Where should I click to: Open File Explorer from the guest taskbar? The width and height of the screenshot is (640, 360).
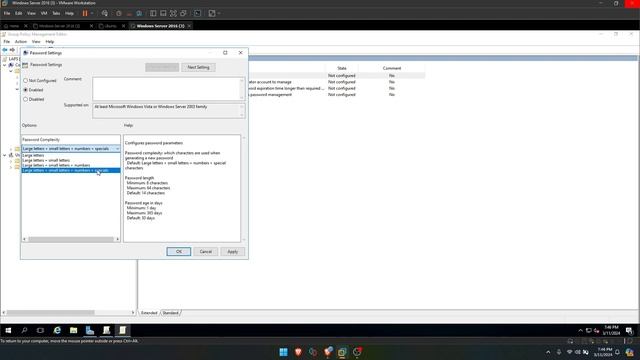73,330
